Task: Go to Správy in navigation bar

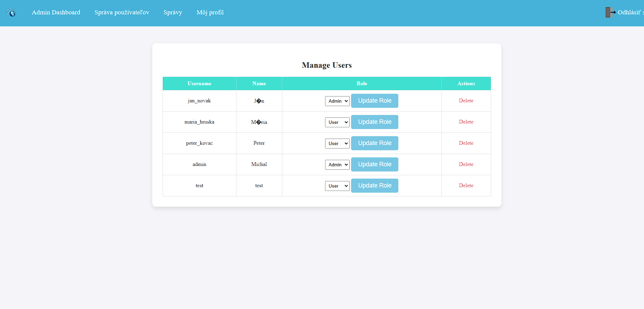Action: [x=173, y=12]
